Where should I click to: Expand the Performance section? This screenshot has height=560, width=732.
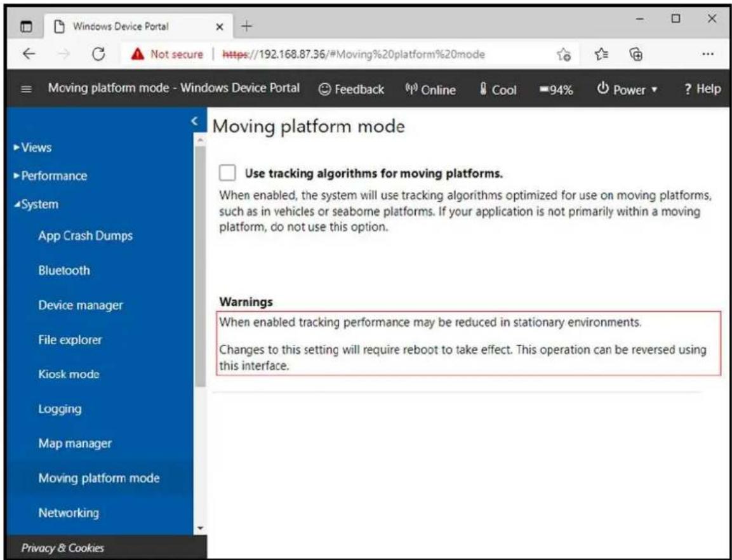click(50, 176)
